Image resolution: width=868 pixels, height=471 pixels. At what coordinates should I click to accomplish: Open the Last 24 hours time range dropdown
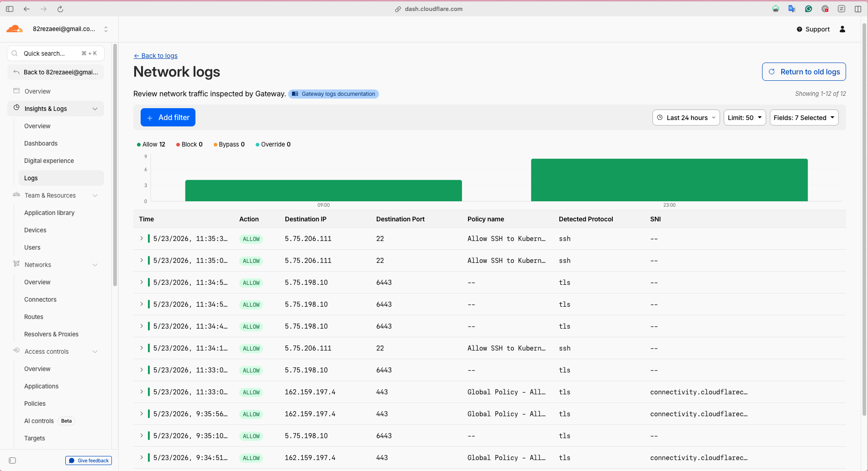click(x=686, y=117)
